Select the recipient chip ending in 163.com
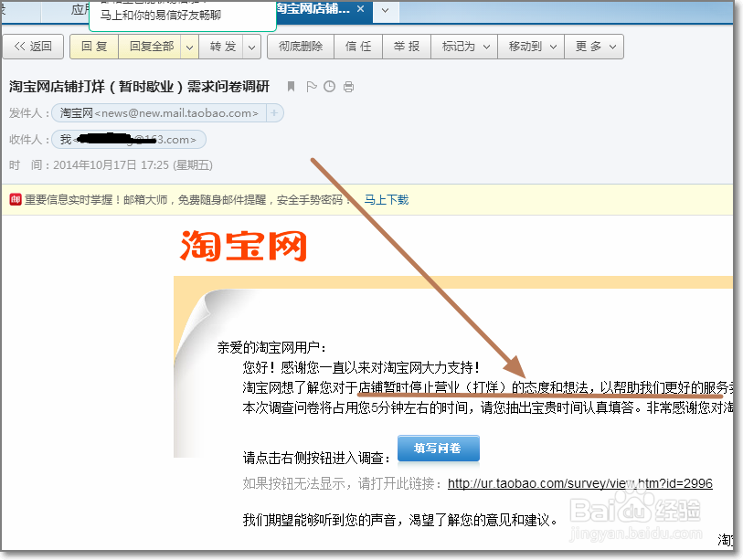 point(129,139)
